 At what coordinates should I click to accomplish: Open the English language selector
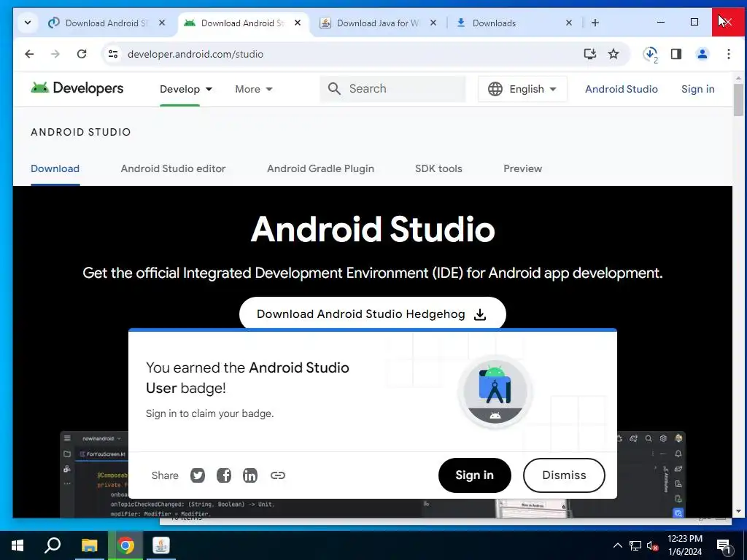(522, 89)
